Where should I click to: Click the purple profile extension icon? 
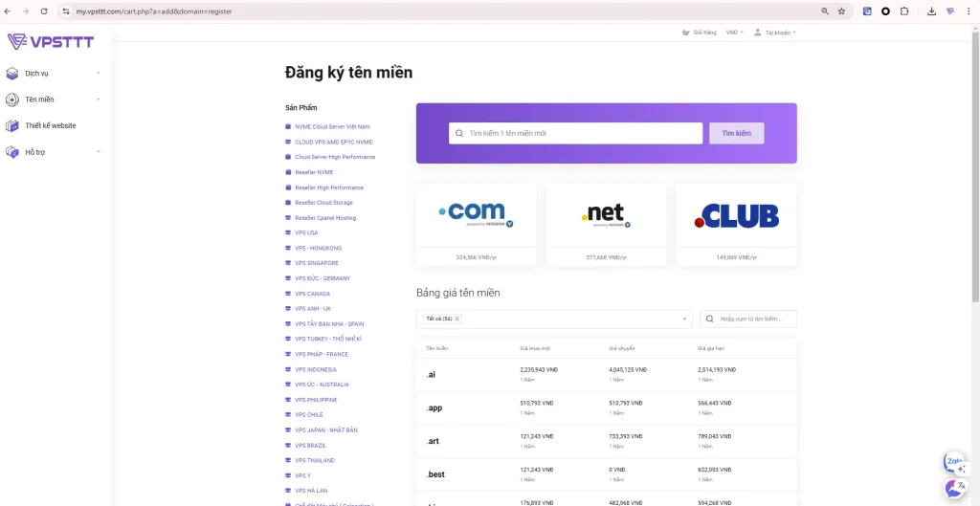point(950,11)
